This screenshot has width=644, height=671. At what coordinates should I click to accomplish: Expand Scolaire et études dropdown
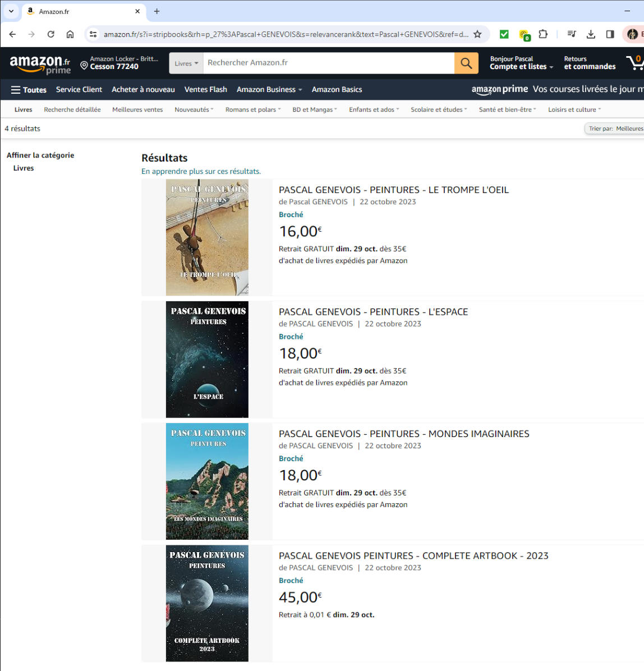coord(439,109)
